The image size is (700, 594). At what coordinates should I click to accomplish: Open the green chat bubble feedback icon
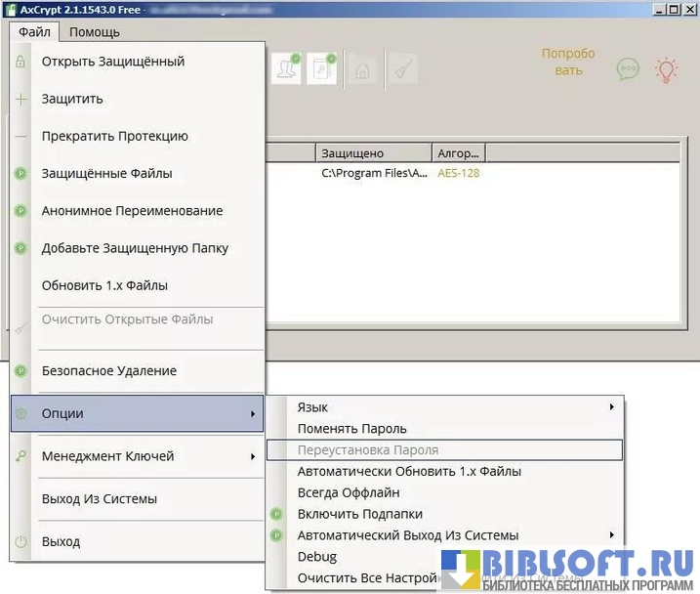(627, 69)
